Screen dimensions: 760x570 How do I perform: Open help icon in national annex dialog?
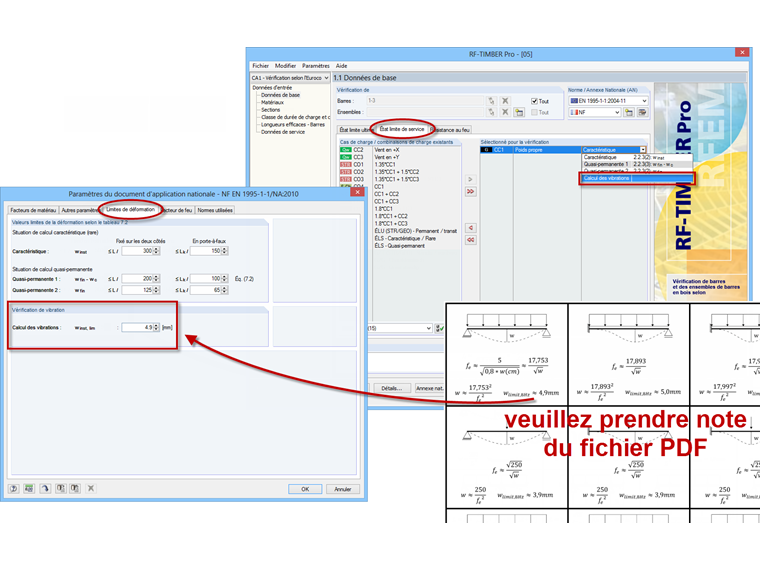coord(14,489)
